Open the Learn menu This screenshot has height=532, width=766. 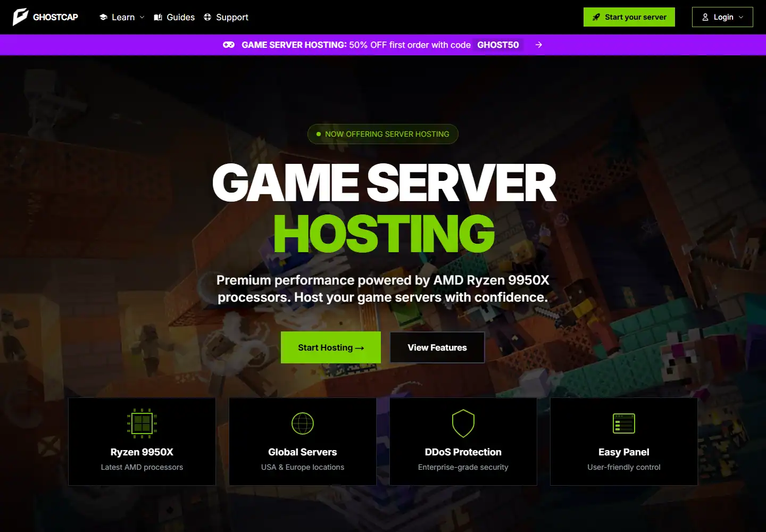click(122, 17)
